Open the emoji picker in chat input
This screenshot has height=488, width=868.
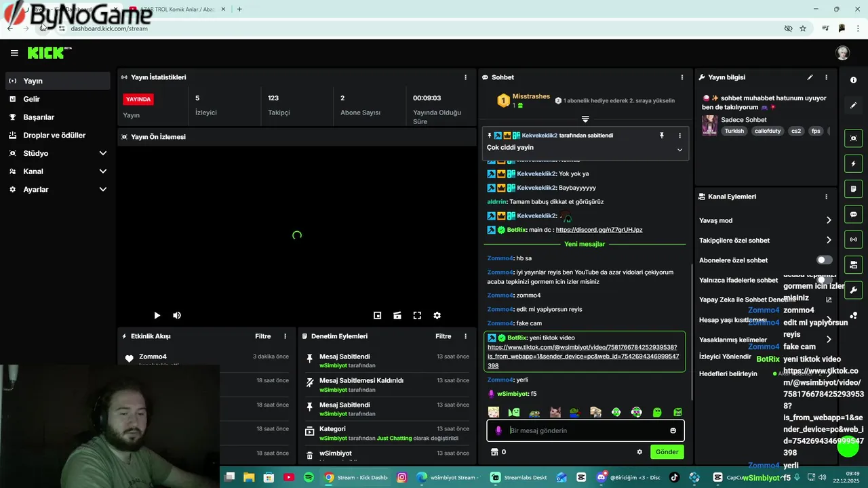tap(673, 430)
